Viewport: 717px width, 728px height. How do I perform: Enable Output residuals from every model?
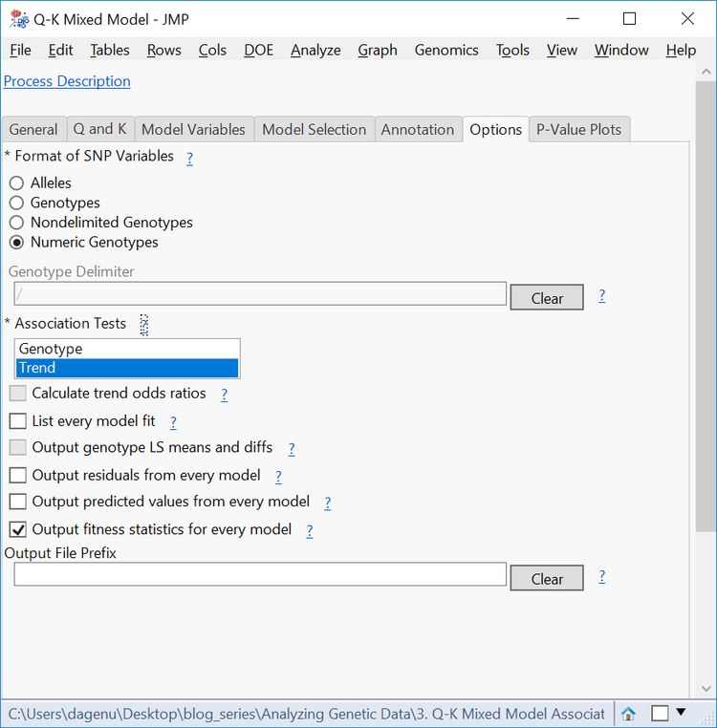[x=17, y=476]
